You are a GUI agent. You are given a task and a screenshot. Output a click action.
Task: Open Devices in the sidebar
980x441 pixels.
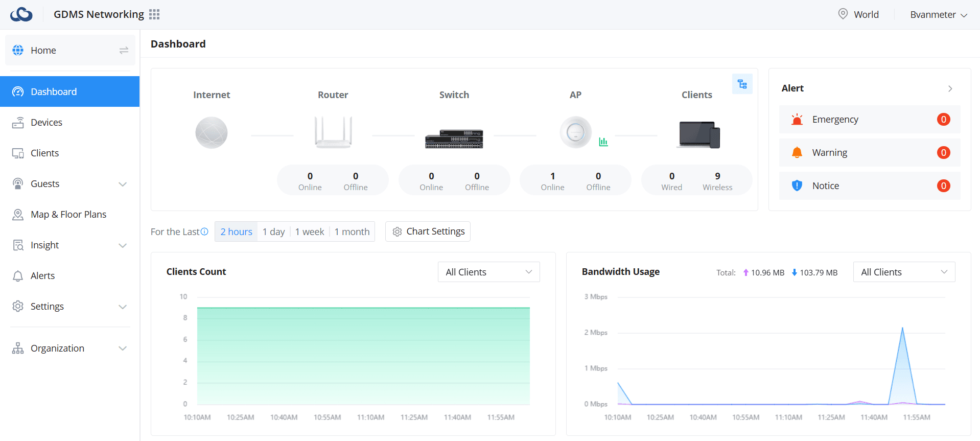[70, 122]
